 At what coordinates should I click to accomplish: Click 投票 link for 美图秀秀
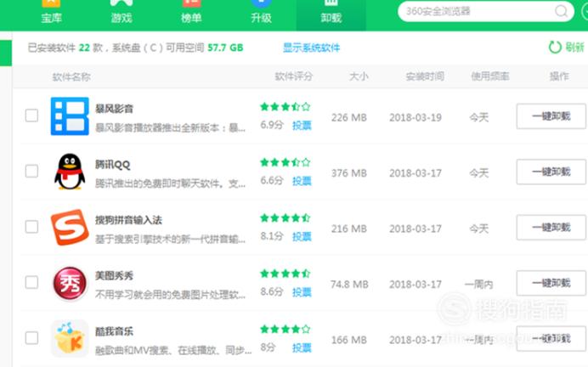tap(302, 292)
